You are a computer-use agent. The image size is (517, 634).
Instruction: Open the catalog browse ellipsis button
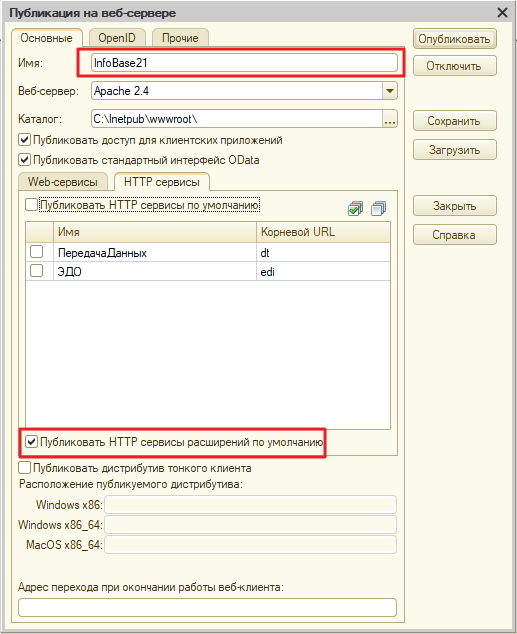click(390, 119)
